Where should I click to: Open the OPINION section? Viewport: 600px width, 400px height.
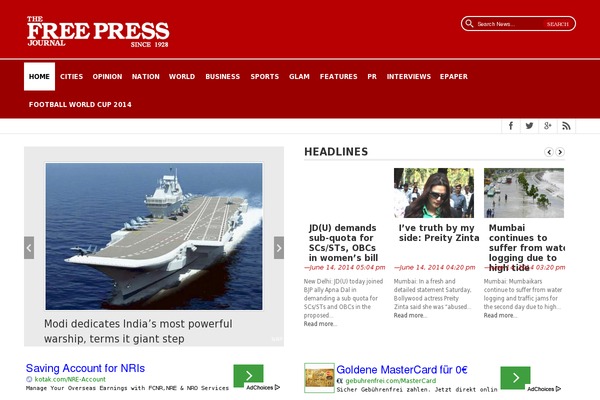tap(107, 77)
